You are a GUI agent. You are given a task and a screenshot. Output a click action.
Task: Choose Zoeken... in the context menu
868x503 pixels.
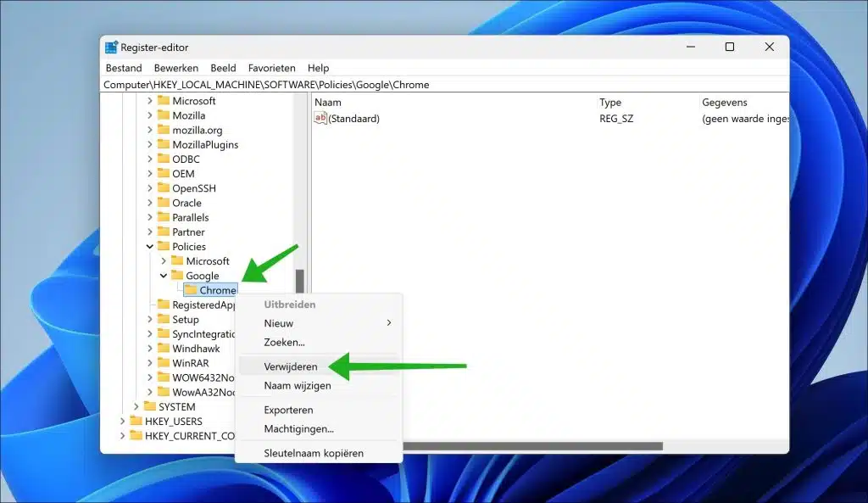tap(319, 343)
